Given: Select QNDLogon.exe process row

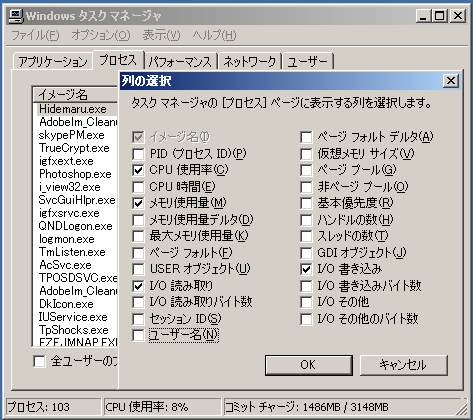Looking at the screenshot, I should click(76, 226).
